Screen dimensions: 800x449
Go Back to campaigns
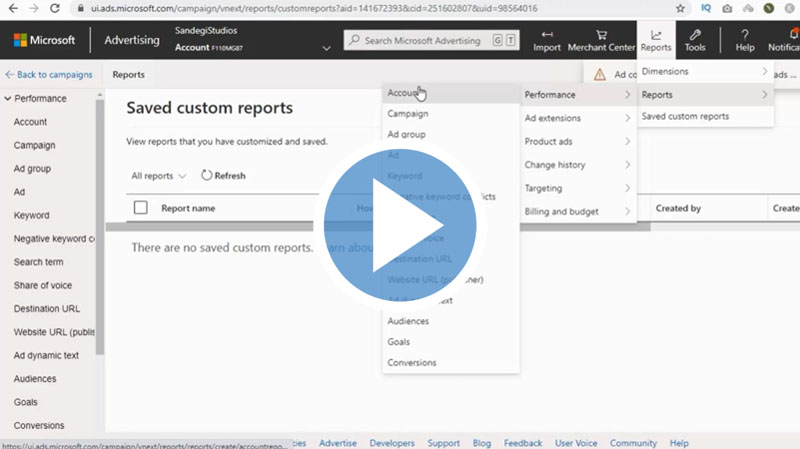coord(49,74)
